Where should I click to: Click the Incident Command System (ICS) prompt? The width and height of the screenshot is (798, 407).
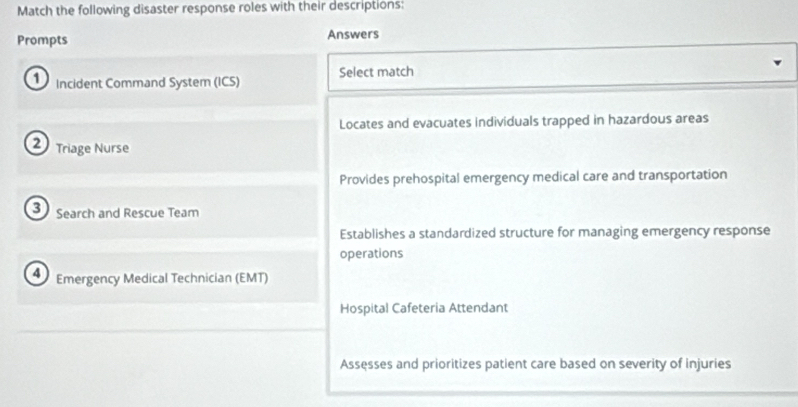click(x=147, y=81)
